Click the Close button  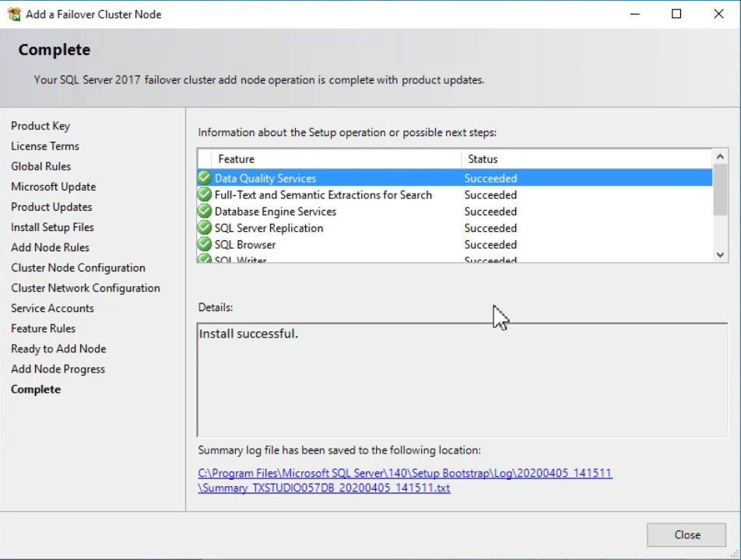click(x=687, y=535)
